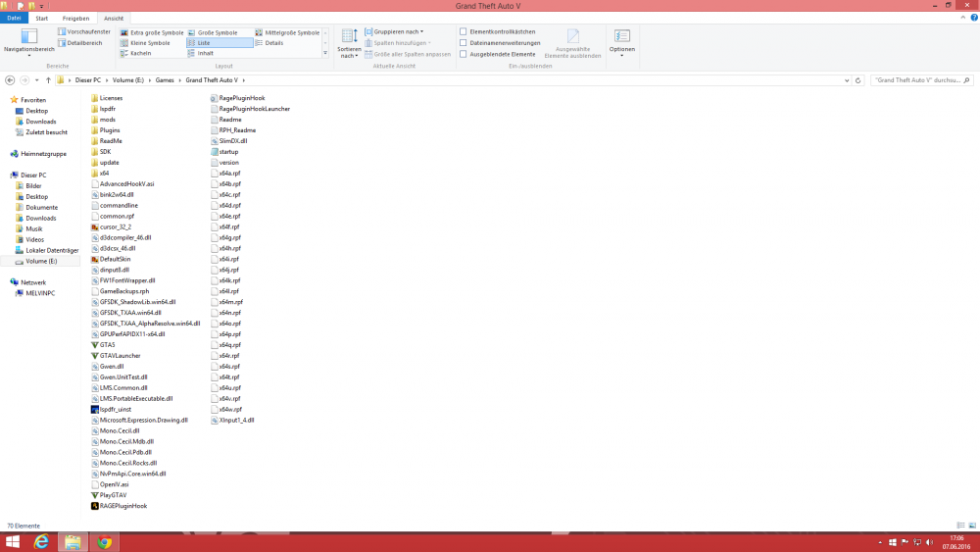
Task: Select the mods folder
Action: (108, 120)
